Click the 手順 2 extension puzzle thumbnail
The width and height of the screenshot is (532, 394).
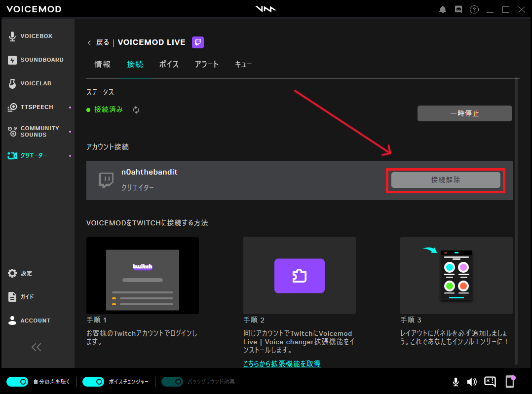[300, 275]
